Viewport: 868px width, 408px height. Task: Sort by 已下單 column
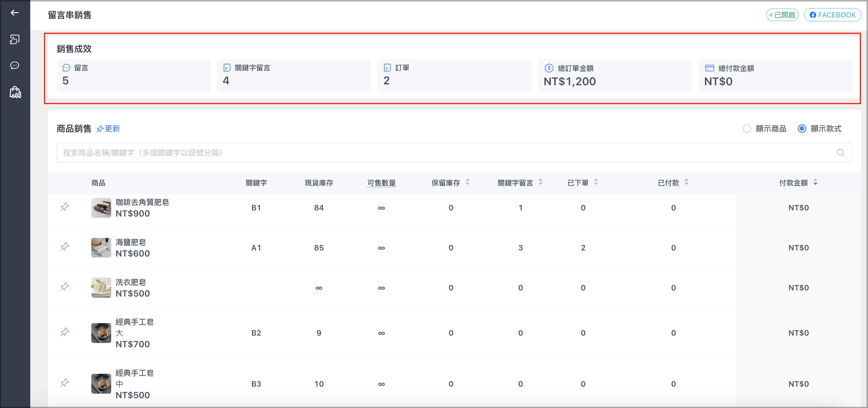click(596, 182)
